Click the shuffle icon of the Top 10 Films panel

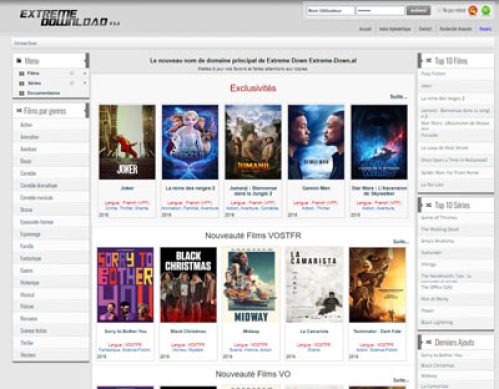coord(429,60)
